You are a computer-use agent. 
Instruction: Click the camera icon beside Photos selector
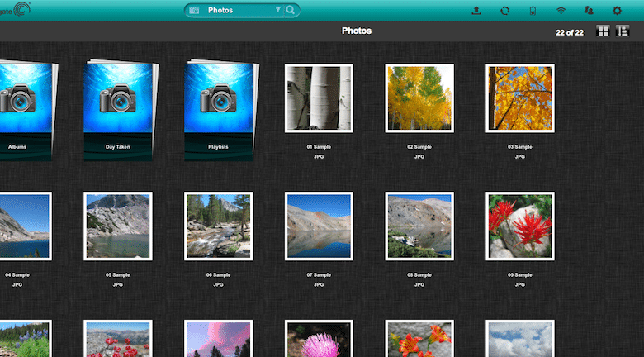[x=194, y=10]
